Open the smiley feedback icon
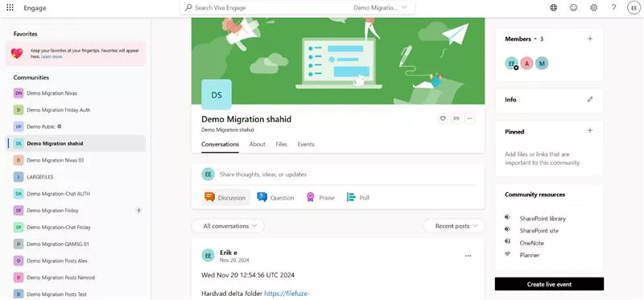The height and width of the screenshot is (300, 644). [574, 7]
